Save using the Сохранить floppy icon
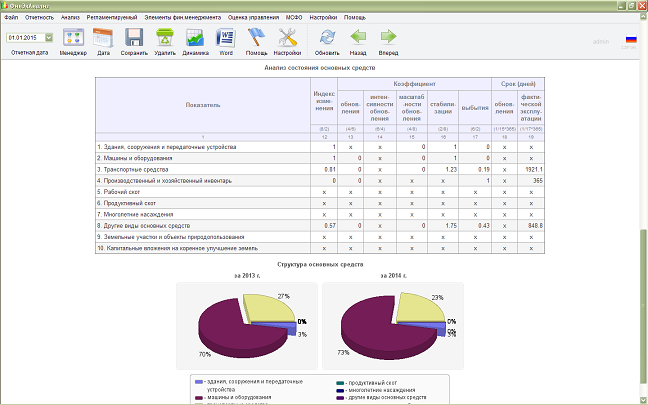Viewport: 648px width, 405px height. click(134, 38)
